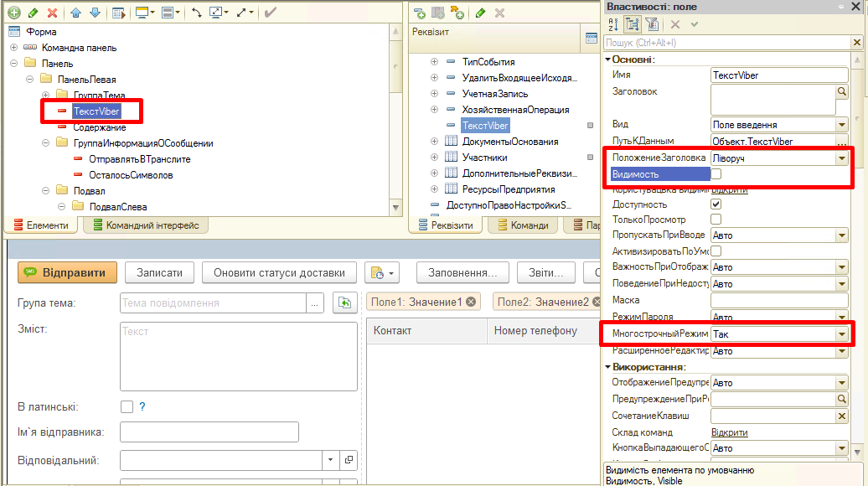Open the ПоложениеЗаголовка dropdown
868x486 pixels.
coord(841,158)
